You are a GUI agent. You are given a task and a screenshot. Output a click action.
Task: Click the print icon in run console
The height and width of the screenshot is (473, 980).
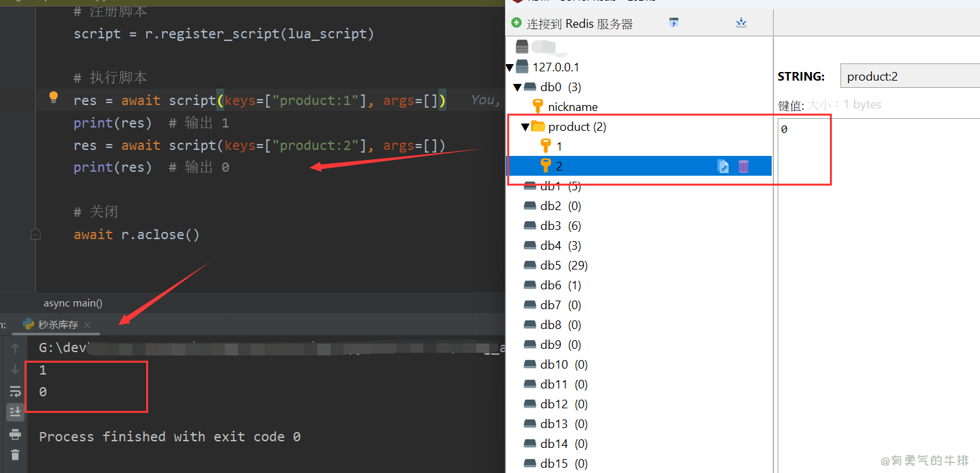[x=15, y=434]
